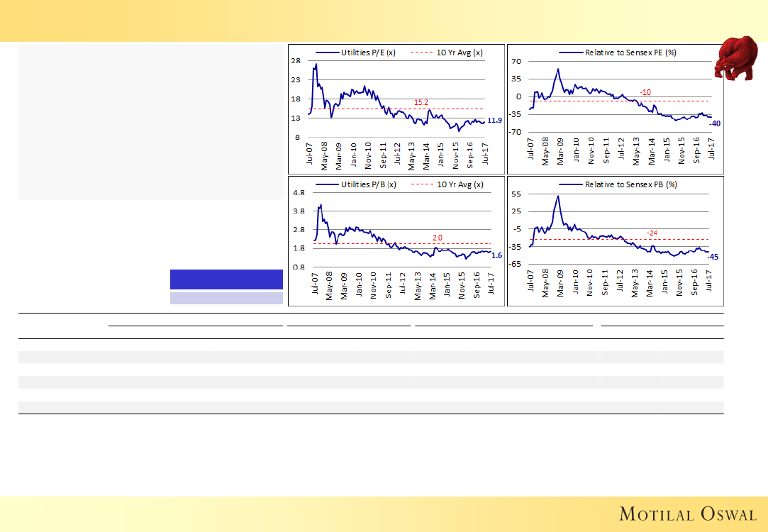Click the dark blue rectangle block
Viewport: 768px width, 532px height.
(226, 279)
